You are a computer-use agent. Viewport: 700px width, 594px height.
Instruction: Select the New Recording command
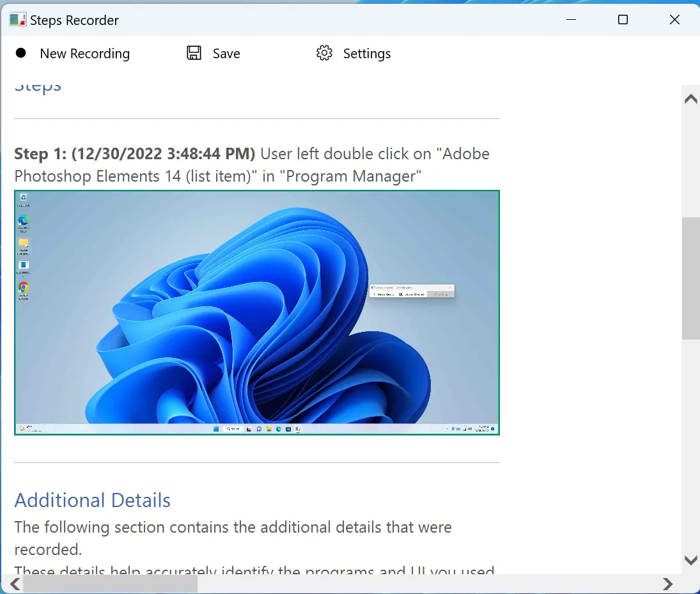click(x=84, y=53)
